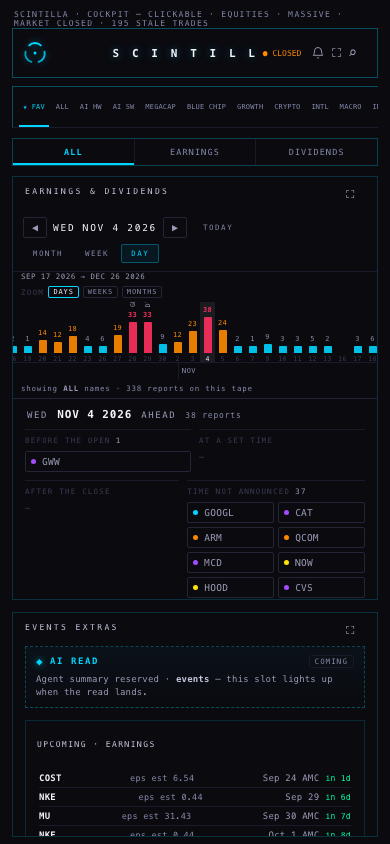Click the orange bar labeled 14

(x=43, y=346)
